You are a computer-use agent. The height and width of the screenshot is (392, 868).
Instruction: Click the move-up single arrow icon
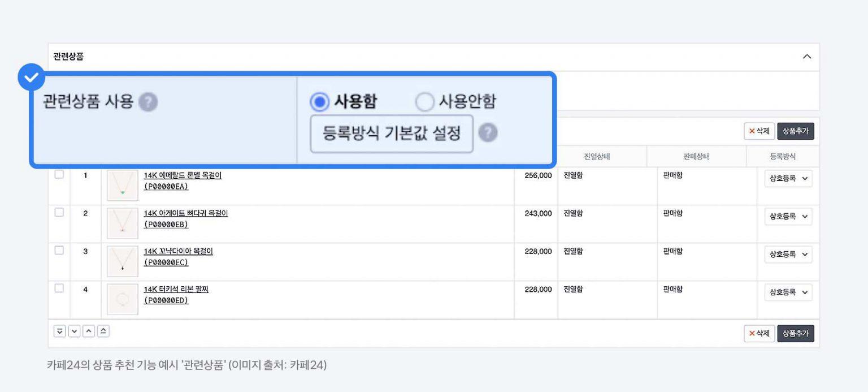[x=89, y=331]
